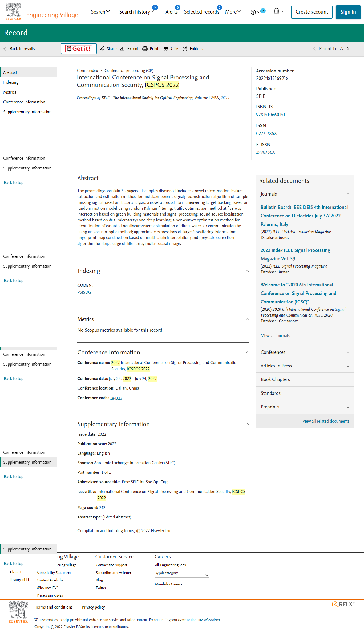Open ISBN-13 9781510660151 link
This screenshot has width=364, height=632.
click(x=271, y=115)
